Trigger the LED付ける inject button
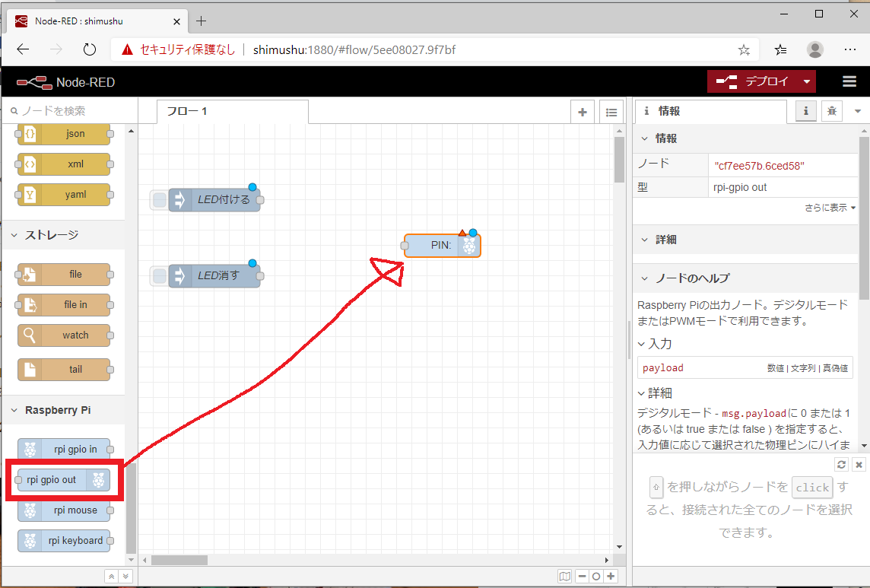 tap(159, 200)
